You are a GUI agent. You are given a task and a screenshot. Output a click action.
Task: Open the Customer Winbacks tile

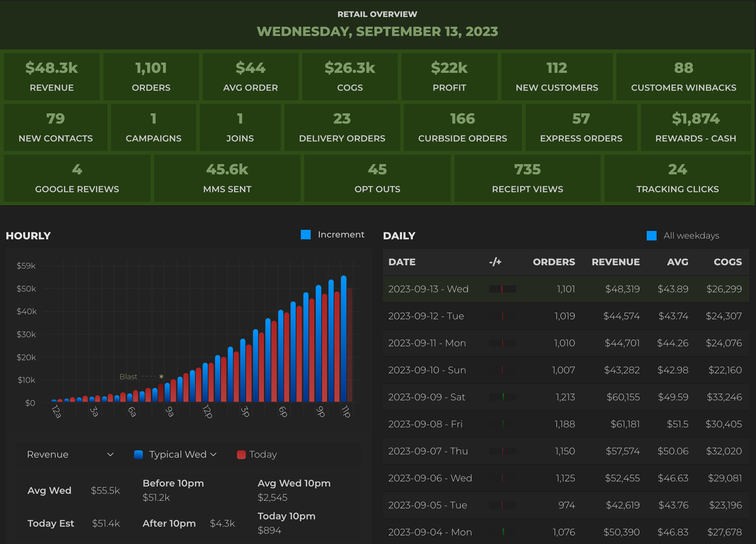coord(683,76)
